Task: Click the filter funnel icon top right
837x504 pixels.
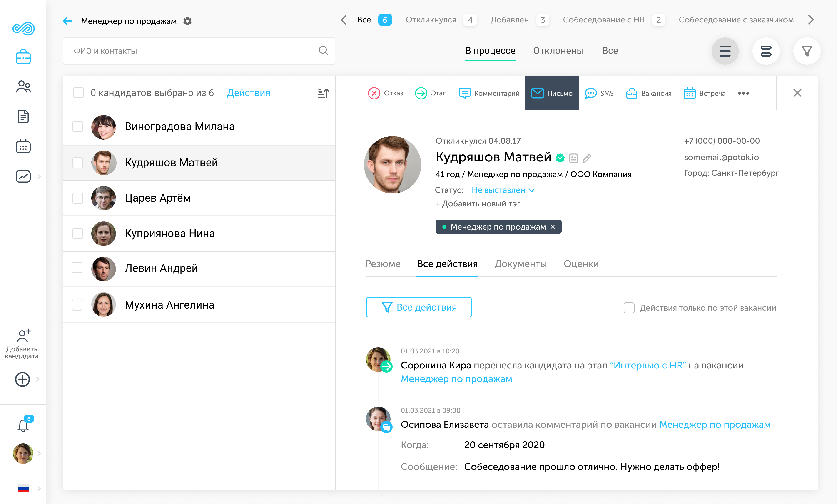Action: (x=807, y=51)
